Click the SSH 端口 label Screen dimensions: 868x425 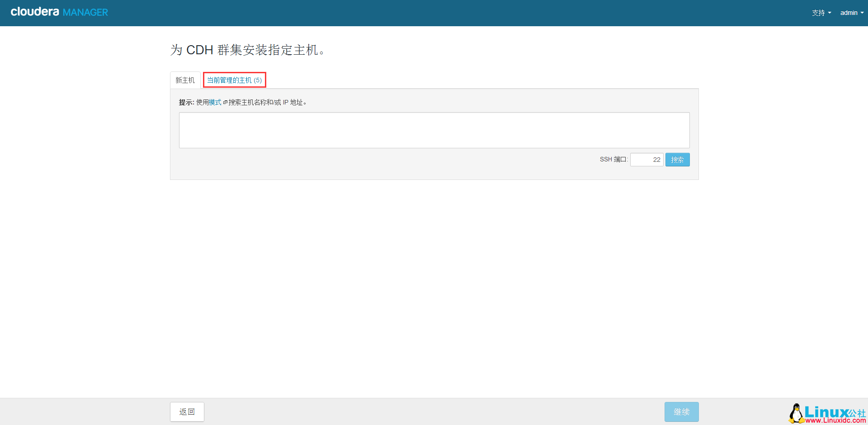click(x=613, y=160)
